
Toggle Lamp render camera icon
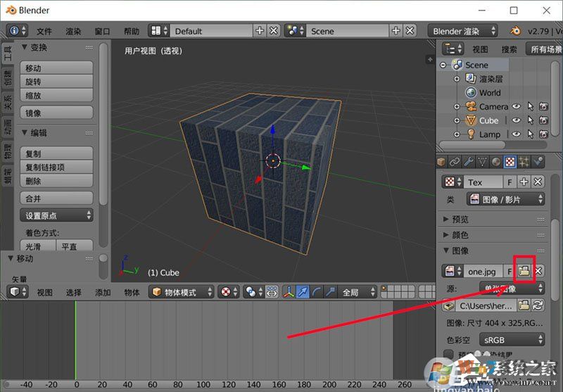tap(543, 134)
